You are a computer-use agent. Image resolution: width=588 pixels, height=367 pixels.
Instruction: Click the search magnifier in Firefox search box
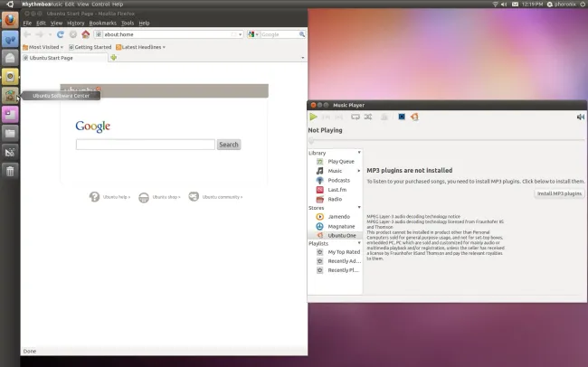[302, 34]
